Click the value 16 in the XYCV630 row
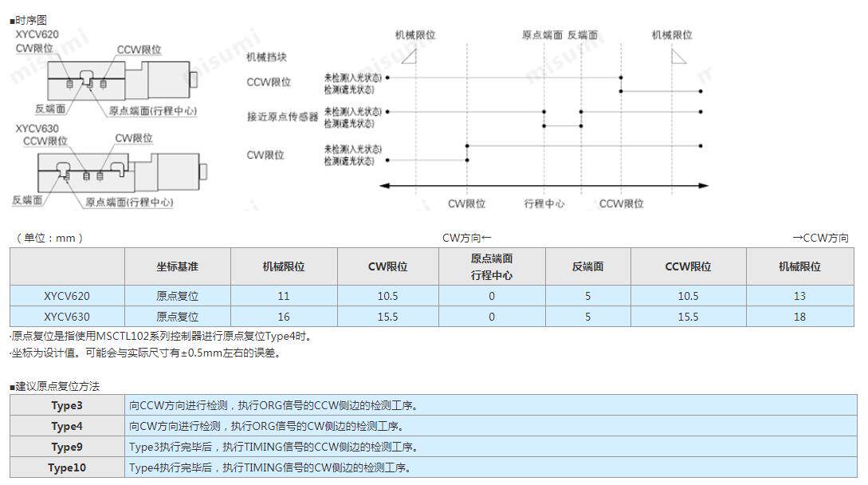 pyautogui.click(x=284, y=317)
